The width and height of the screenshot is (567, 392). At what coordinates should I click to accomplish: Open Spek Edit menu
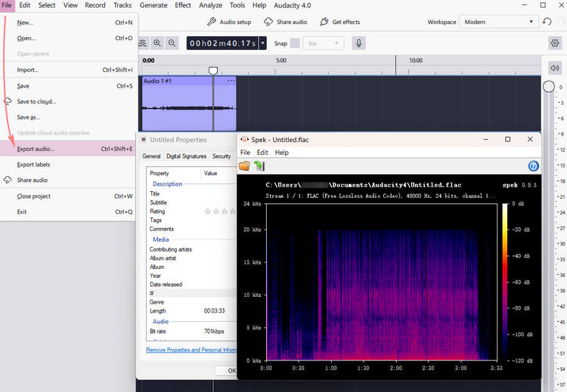pos(262,153)
